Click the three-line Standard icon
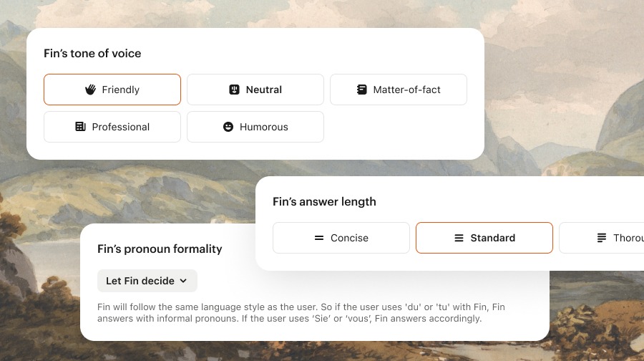This screenshot has height=361, width=644. [x=459, y=238]
